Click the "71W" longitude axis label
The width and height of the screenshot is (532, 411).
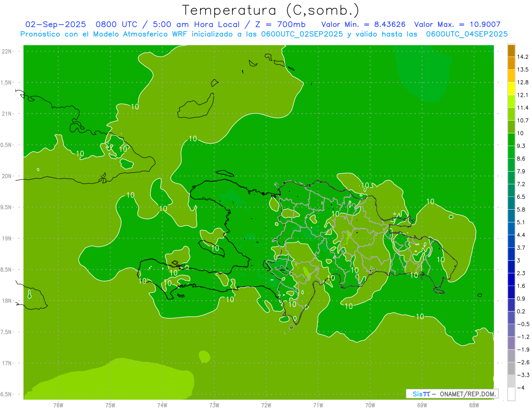click(318, 405)
